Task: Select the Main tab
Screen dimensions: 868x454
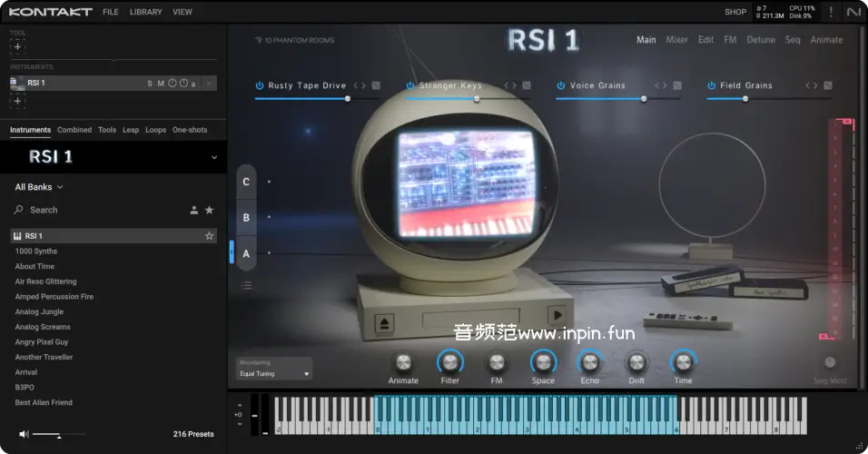Action: [646, 40]
